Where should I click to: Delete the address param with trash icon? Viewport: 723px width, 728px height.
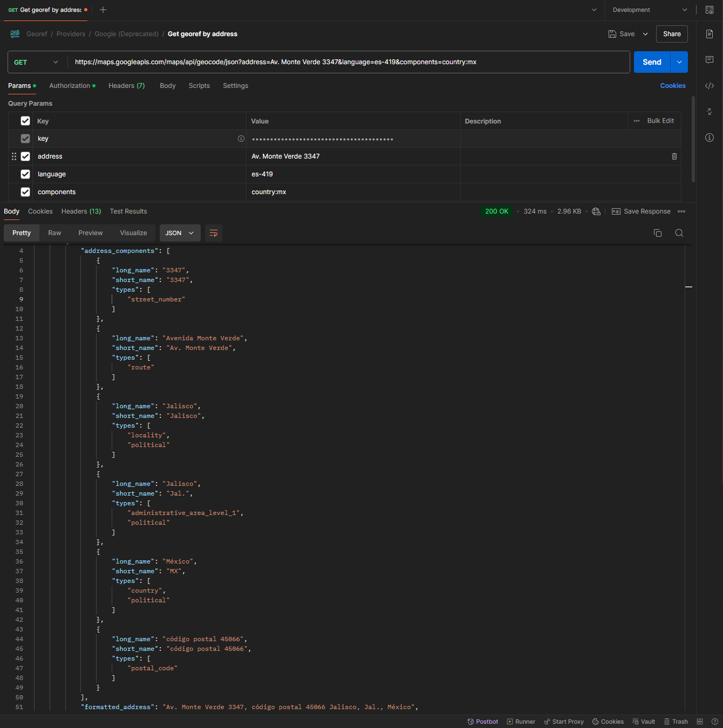674,156
